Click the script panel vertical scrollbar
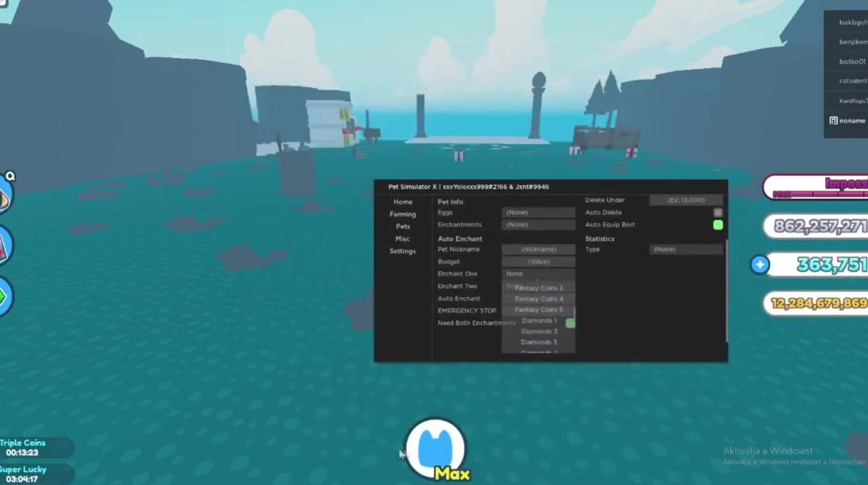 tap(726, 290)
